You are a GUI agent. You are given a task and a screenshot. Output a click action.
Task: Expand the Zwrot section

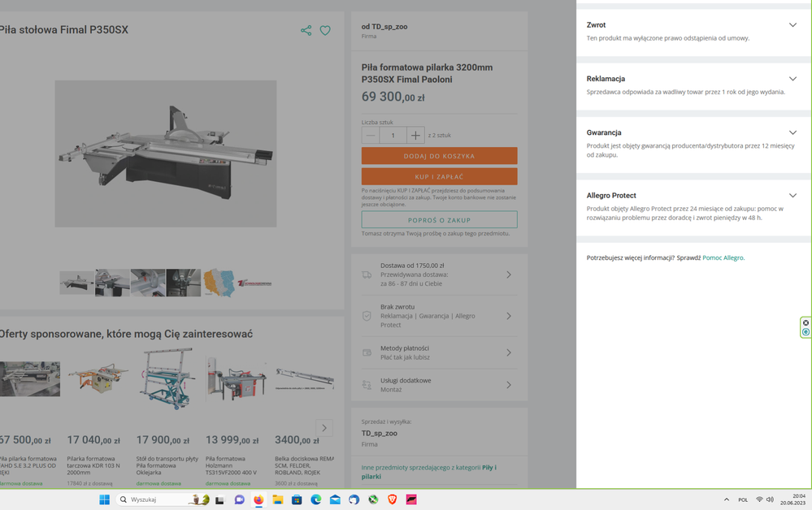pyautogui.click(x=792, y=25)
